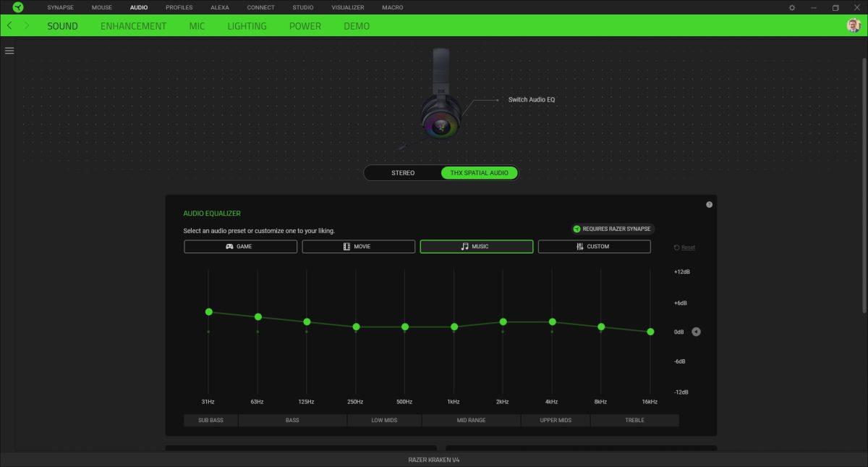The image size is (868, 467).
Task: Switch to the Mic subtab
Action: pyautogui.click(x=197, y=25)
